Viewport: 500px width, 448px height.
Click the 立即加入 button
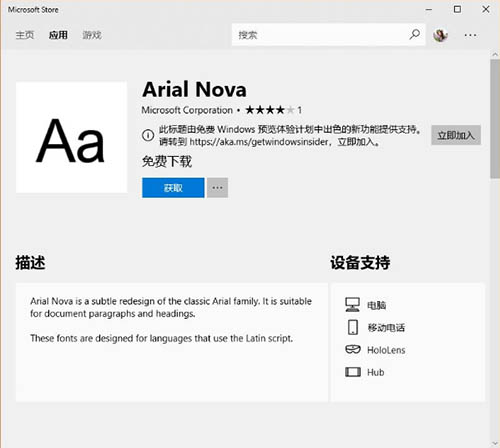point(456,135)
